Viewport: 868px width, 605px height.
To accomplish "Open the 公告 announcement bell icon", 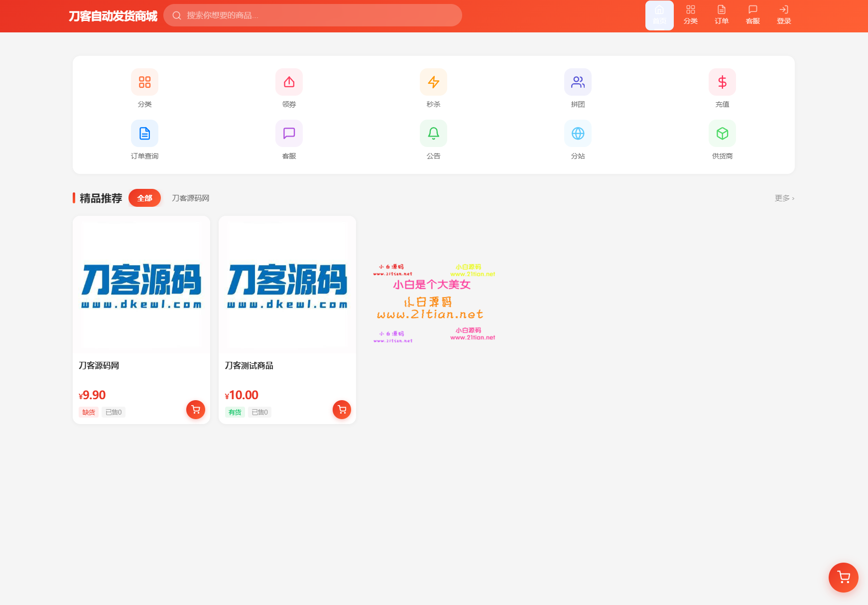I will pos(433,134).
